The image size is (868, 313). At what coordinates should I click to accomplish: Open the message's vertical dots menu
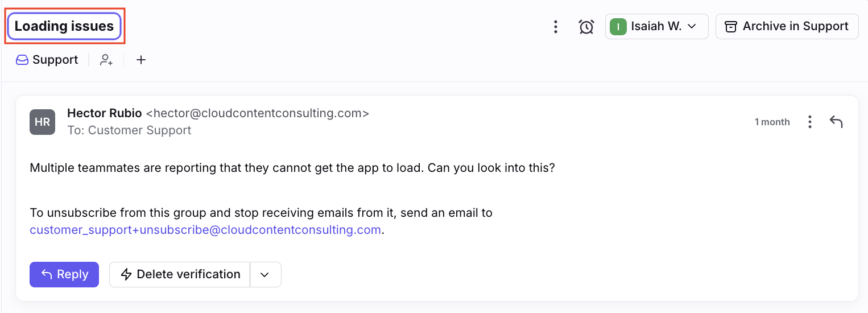pyautogui.click(x=809, y=122)
